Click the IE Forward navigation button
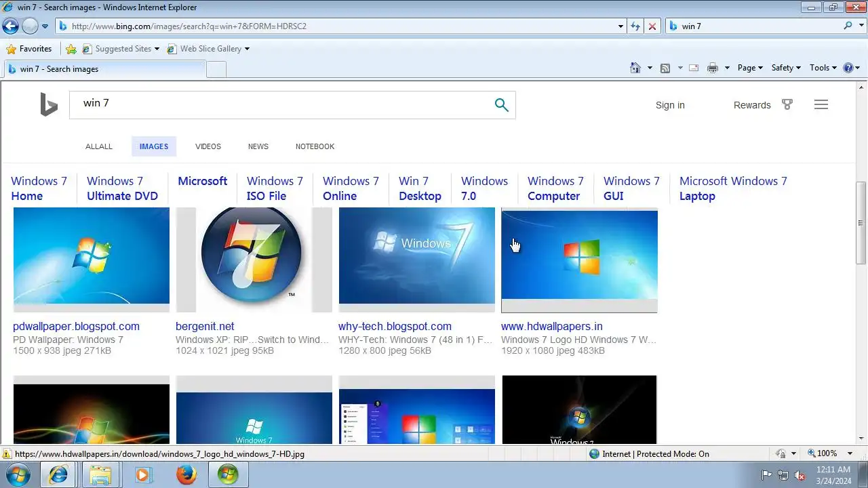The image size is (868, 488). click(30, 26)
